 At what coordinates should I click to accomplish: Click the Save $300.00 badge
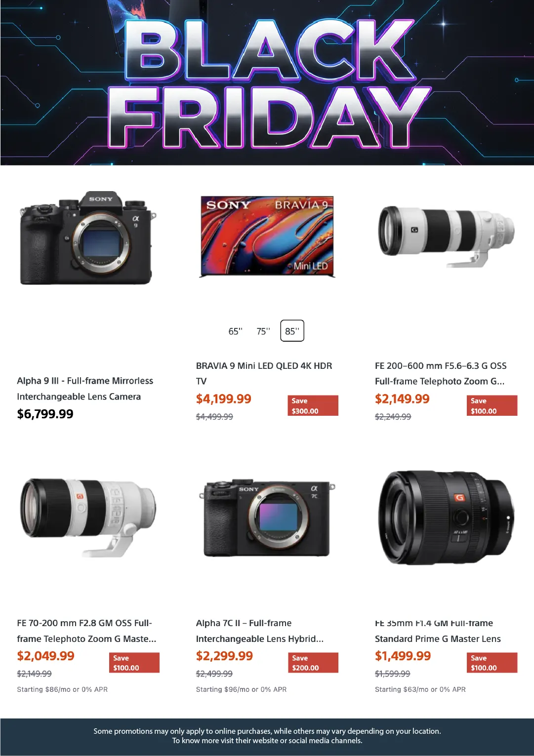point(313,405)
